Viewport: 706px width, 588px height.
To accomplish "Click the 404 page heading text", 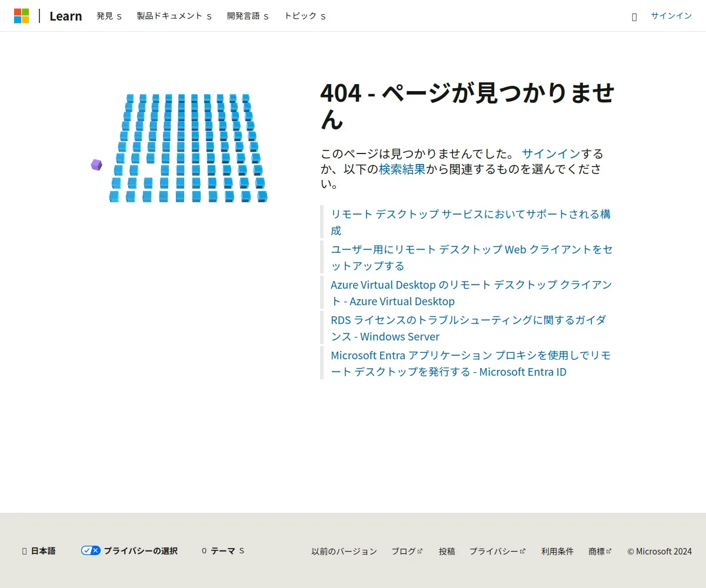I will tap(468, 106).
